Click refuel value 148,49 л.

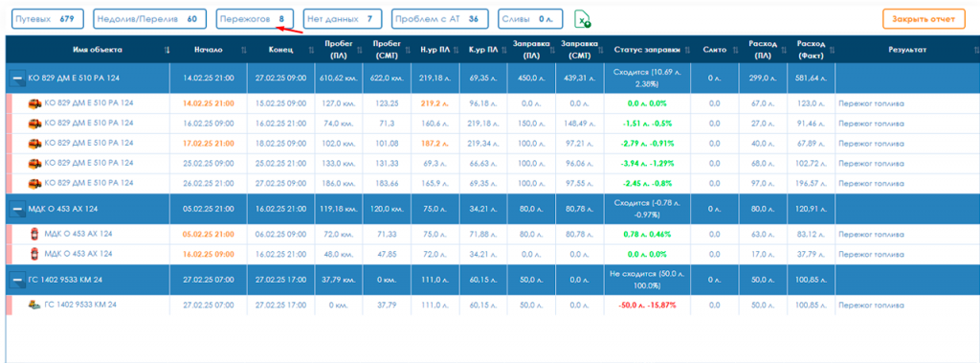[580, 124]
